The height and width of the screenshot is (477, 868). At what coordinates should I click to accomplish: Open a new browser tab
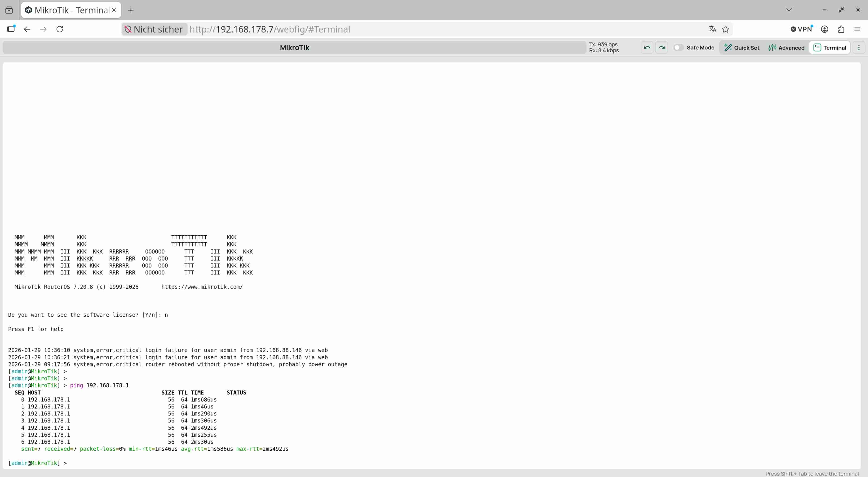(x=131, y=10)
